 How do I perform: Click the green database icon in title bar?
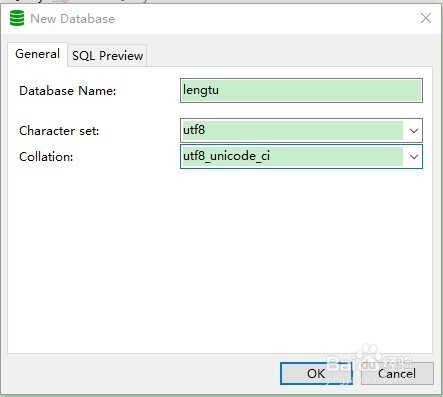tap(17, 18)
